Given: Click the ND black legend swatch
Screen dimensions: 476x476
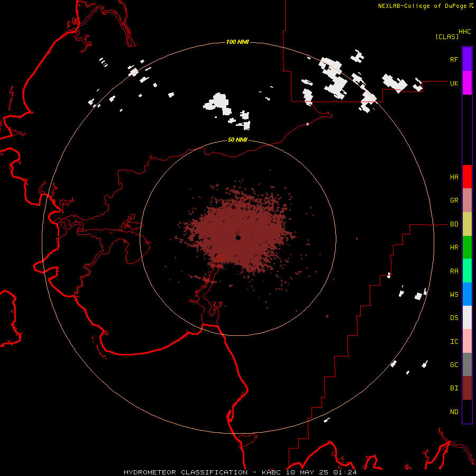Looking at the screenshot, I should (x=467, y=411).
